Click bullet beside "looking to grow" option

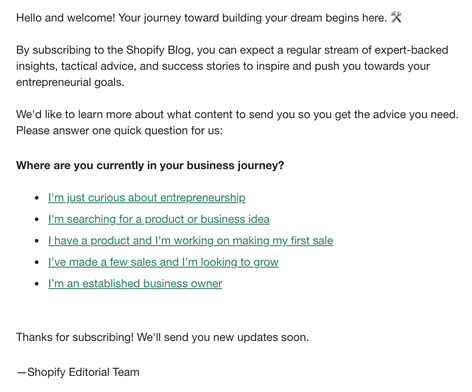37,262
